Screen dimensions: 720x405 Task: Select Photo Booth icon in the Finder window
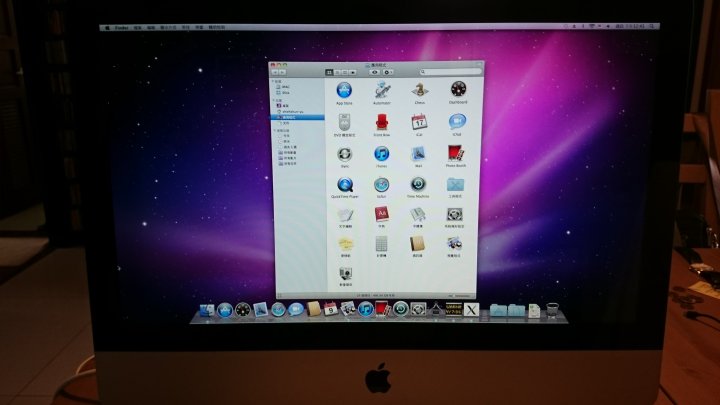456,153
